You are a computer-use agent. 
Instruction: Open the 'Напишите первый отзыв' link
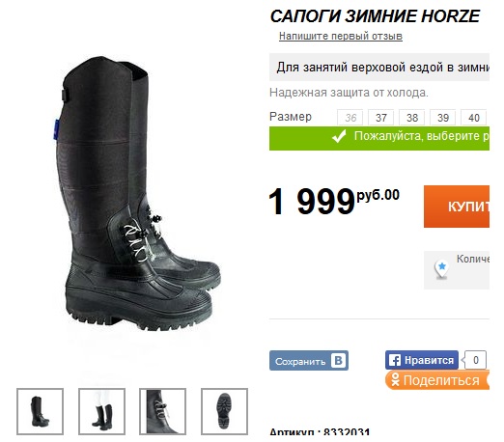point(341,36)
